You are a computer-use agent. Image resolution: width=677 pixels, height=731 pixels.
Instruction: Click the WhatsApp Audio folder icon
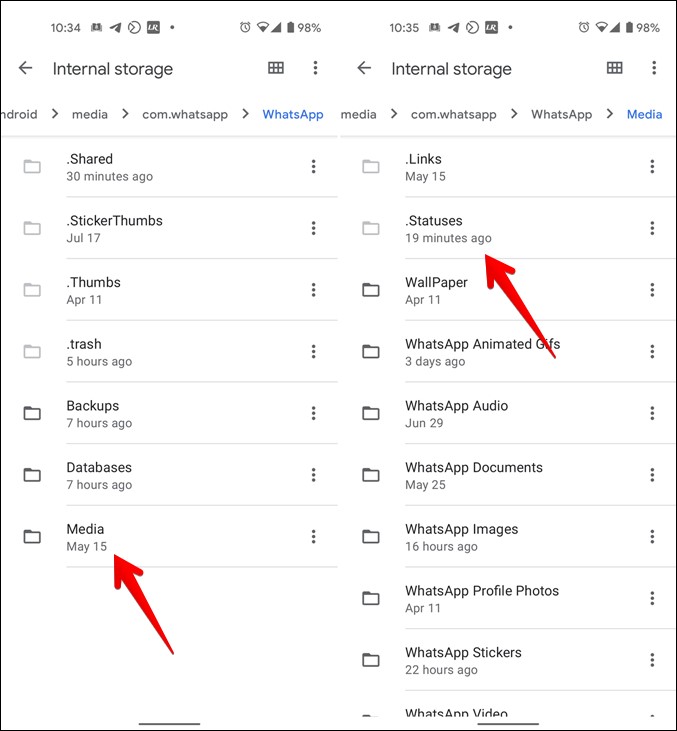click(x=371, y=414)
